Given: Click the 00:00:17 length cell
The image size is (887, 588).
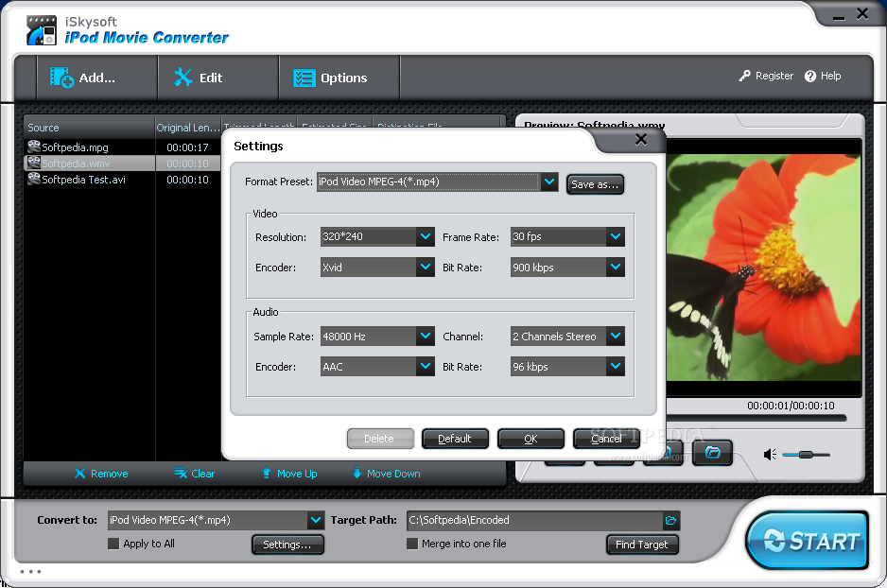Looking at the screenshot, I should (x=188, y=147).
